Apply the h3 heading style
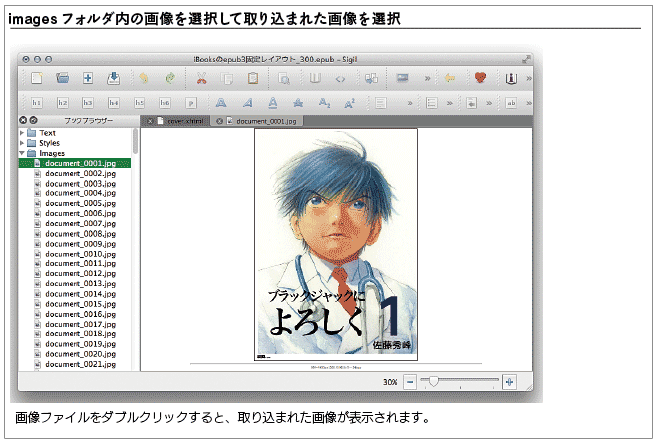Viewport: 656px width, 442px height. [x=88, y=103]
